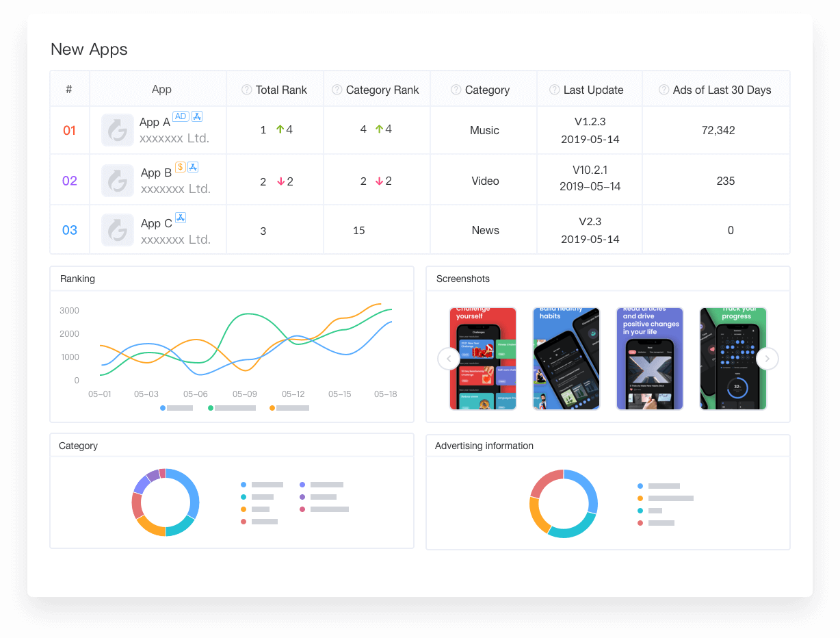Click the previous arrow in Screenshots carousel
Viewport: 840px width, 638px height.
tap(449, 358)
